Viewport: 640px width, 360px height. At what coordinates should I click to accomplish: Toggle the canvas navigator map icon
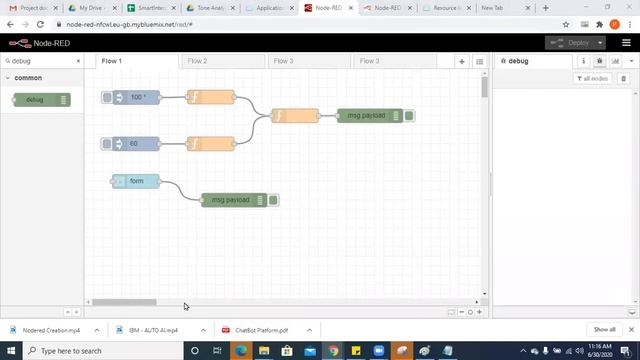click(x=451, y=312)
